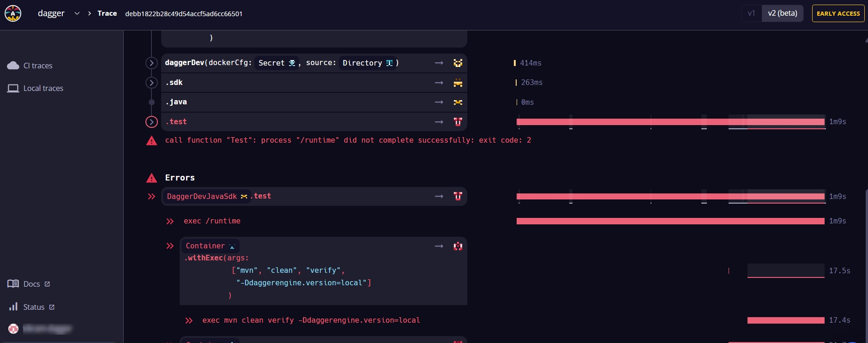The width and height of the screenshot is (868, 343).
Task: Click the Errors heading
Action: click(x=180, y=178)
